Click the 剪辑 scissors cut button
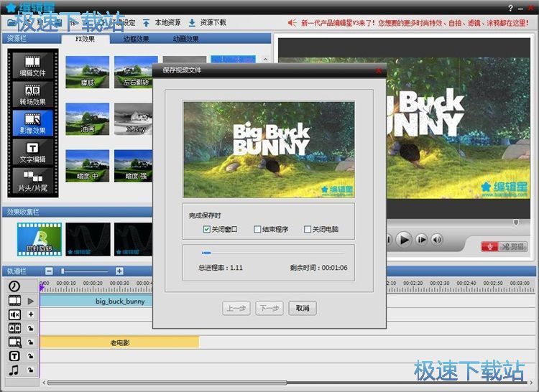 [x=513, y=246]
